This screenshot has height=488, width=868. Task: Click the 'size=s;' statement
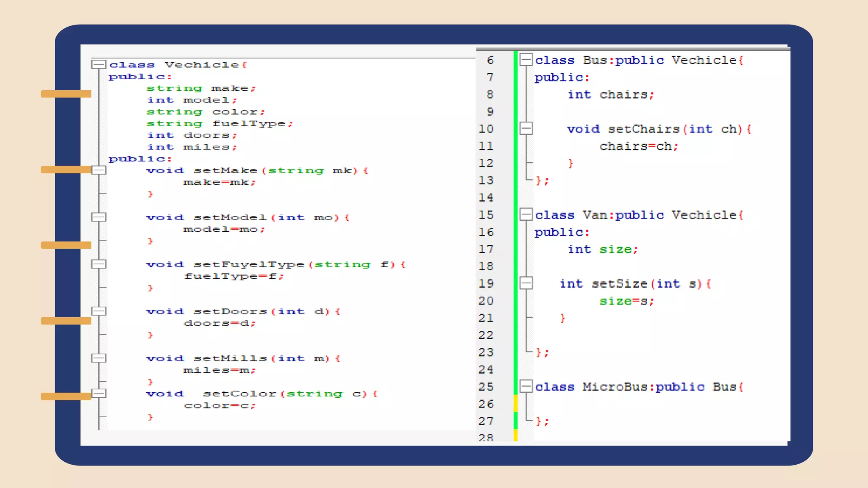pyautogui.click(x=626, y=301)
